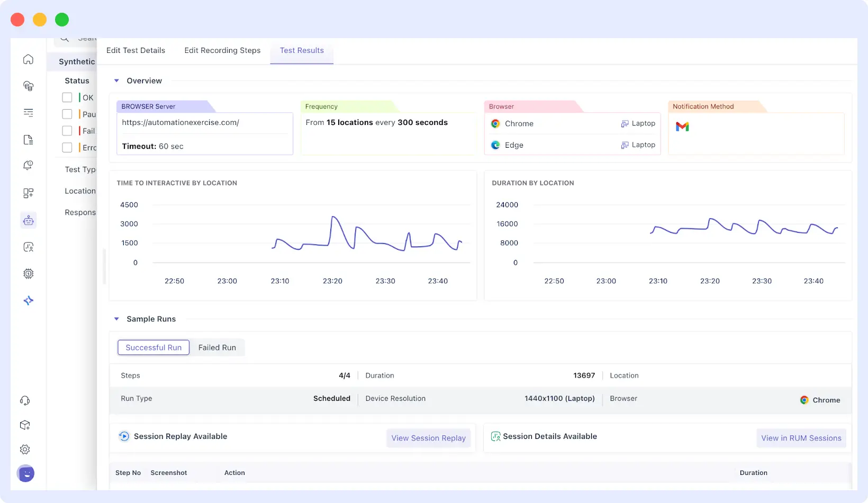Open View in RUM Sessions

coord(801,438)
